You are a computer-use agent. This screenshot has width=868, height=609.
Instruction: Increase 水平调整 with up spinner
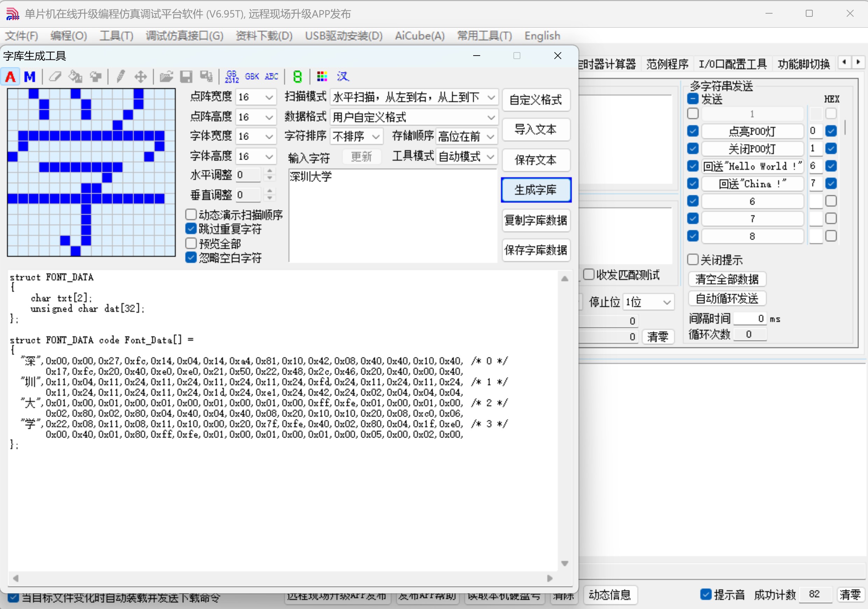pos(270,171)
